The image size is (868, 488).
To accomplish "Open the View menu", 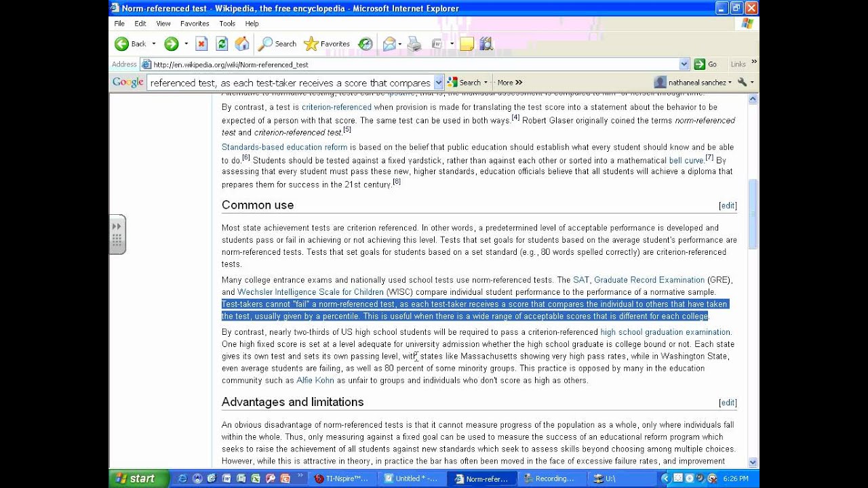I will click(163, 24).
